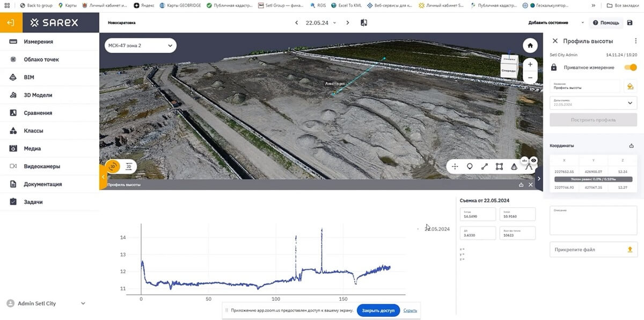Click the Прикрепите файл attachment field
The width and height of the screenshot is (644, 320).
(x=593, y=249)
